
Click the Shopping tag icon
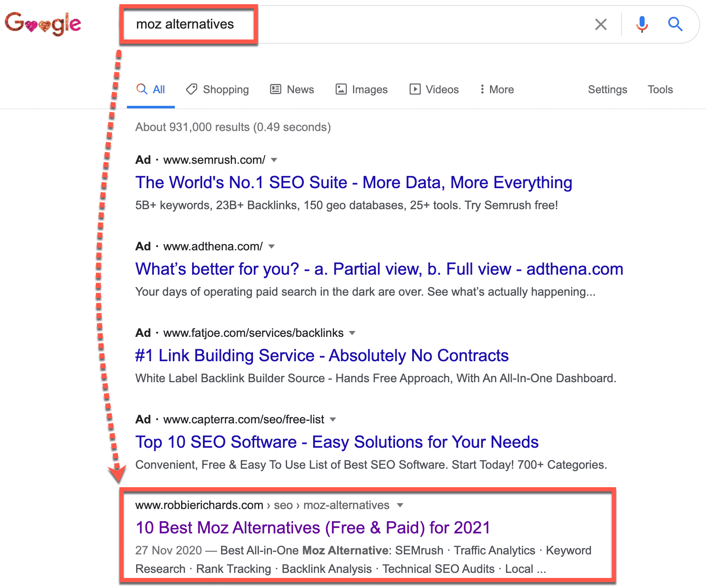(192, 89)
